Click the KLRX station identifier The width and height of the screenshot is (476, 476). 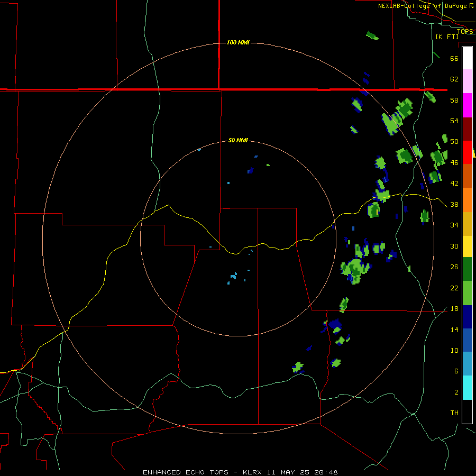click(x=253, y=472)
